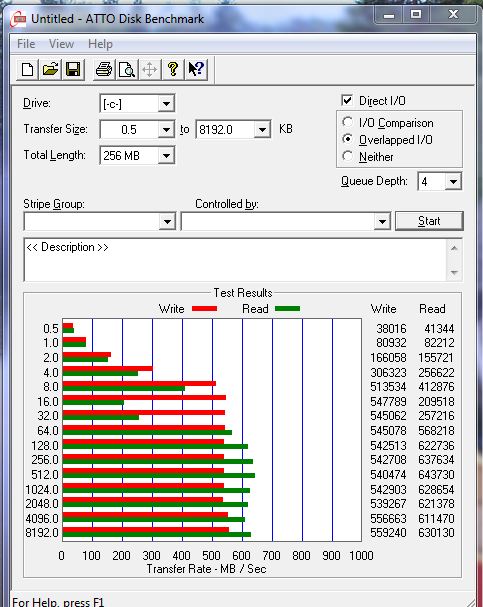Open Print Preview toolbar icon
Screen dimensions: 483x607
127,70
